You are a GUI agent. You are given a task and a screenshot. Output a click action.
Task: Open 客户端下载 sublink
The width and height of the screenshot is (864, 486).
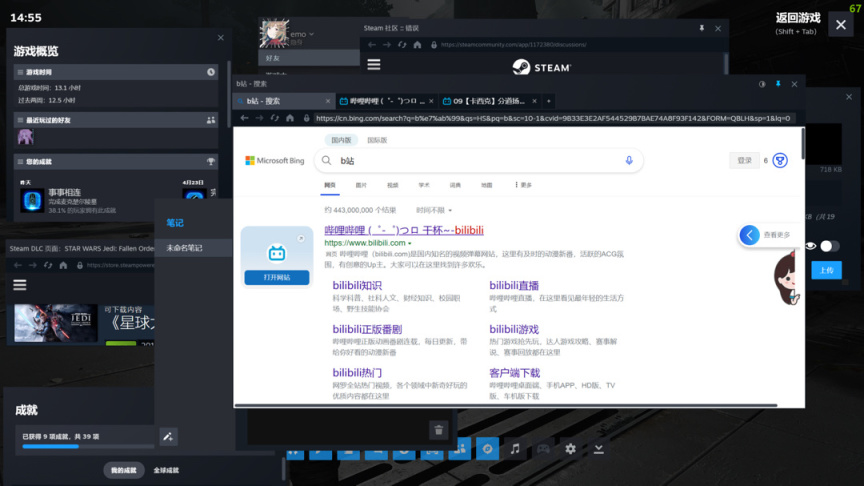click(x=515, y=373)
